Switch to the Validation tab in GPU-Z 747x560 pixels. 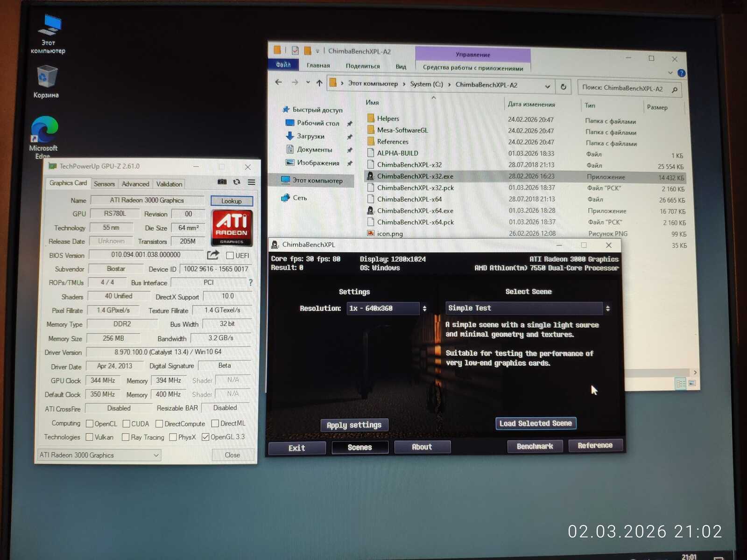coord(169,184)
